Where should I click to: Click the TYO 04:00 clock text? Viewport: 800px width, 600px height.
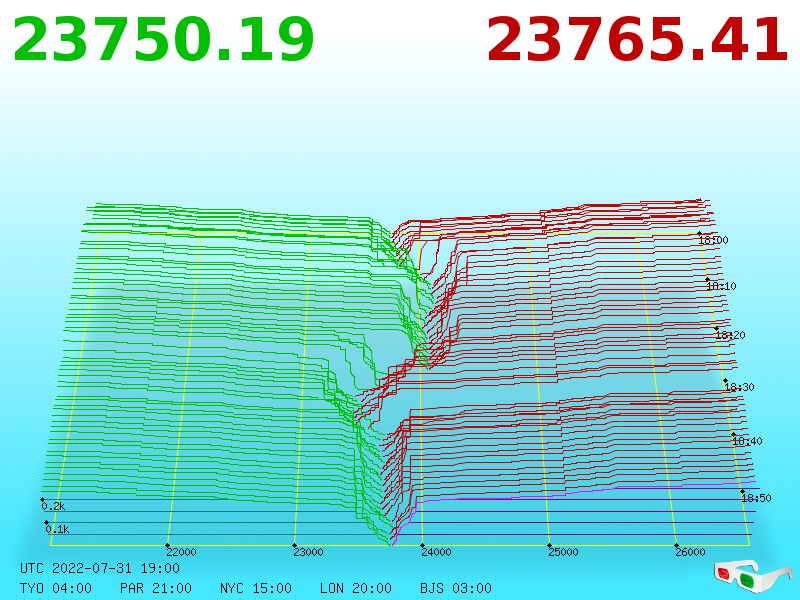coord(56,588)
